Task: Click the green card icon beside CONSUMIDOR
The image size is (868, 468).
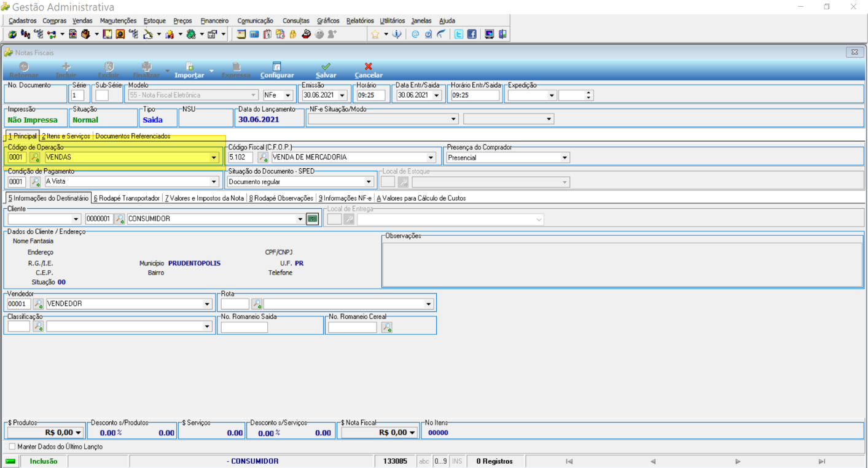Action: tap(313, 219)
